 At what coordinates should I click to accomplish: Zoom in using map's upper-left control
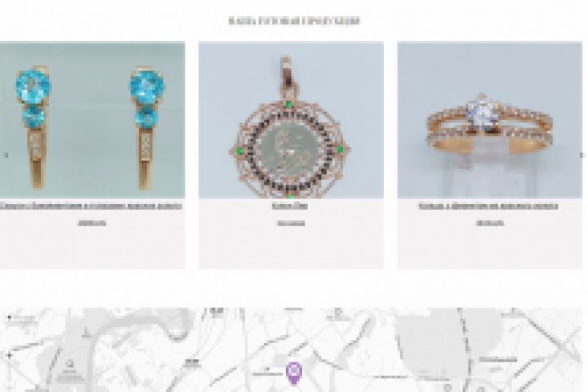tap(9, 318)
